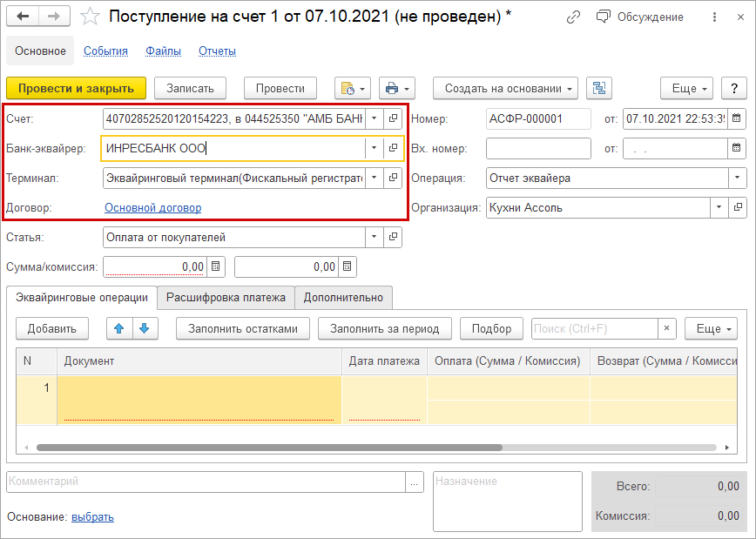Open the Обсуждение discussion panel

[640, 17]
